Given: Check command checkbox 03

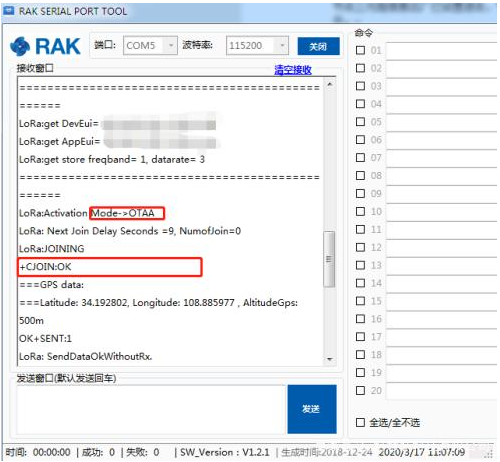Looking at the screenshot, I should [x=360, y=86].
